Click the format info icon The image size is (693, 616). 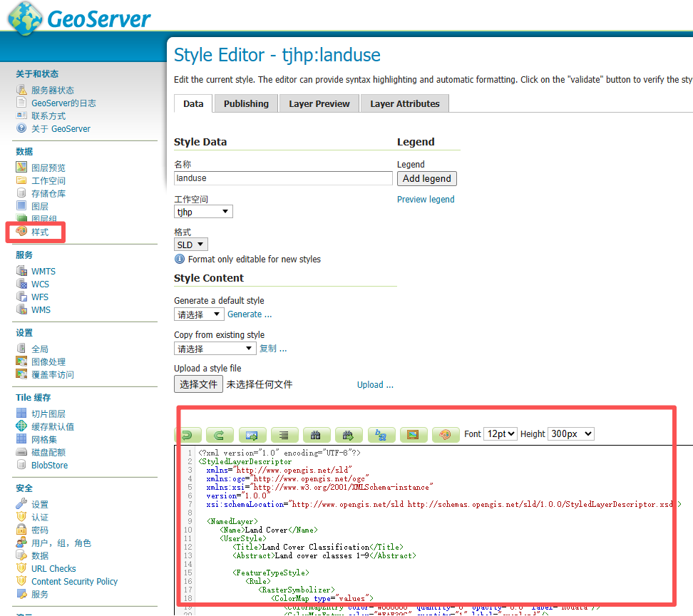pos(180,259)
